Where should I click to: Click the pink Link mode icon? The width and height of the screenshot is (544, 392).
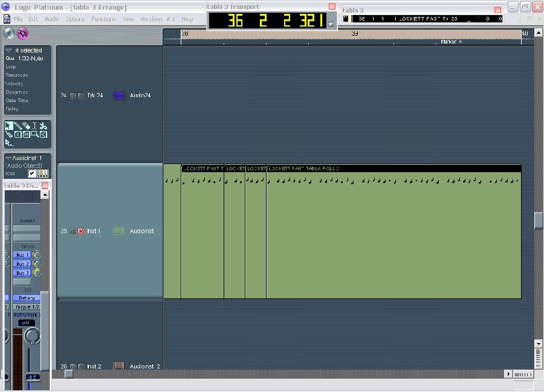pos(22,33)
